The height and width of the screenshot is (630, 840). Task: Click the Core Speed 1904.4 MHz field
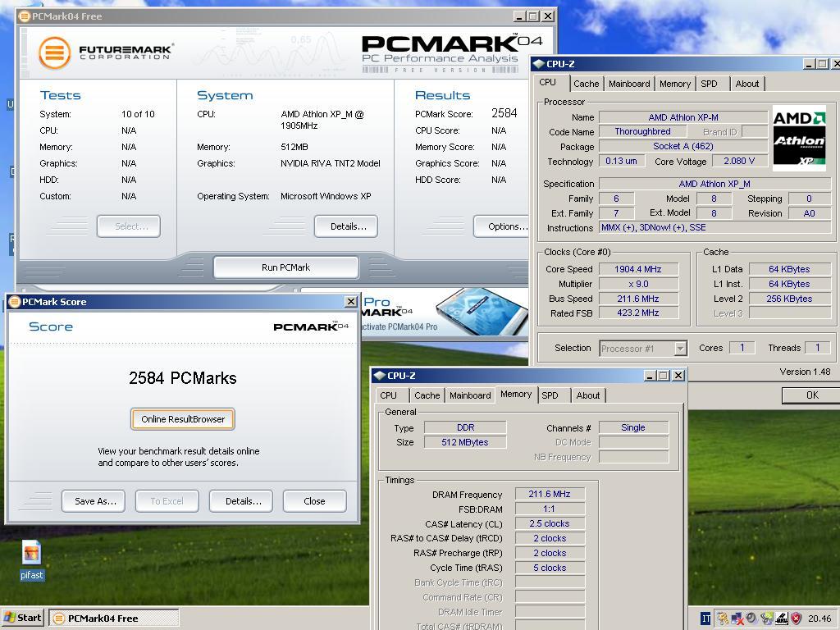pos(638,269)
